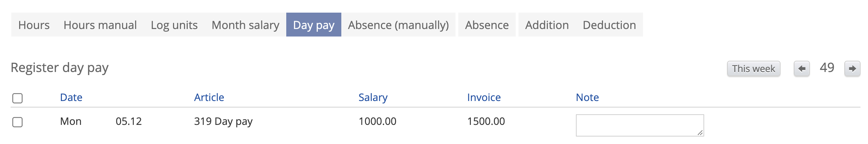Click the This week button
Screen dimensions: 868x144
tap(753, 69)
